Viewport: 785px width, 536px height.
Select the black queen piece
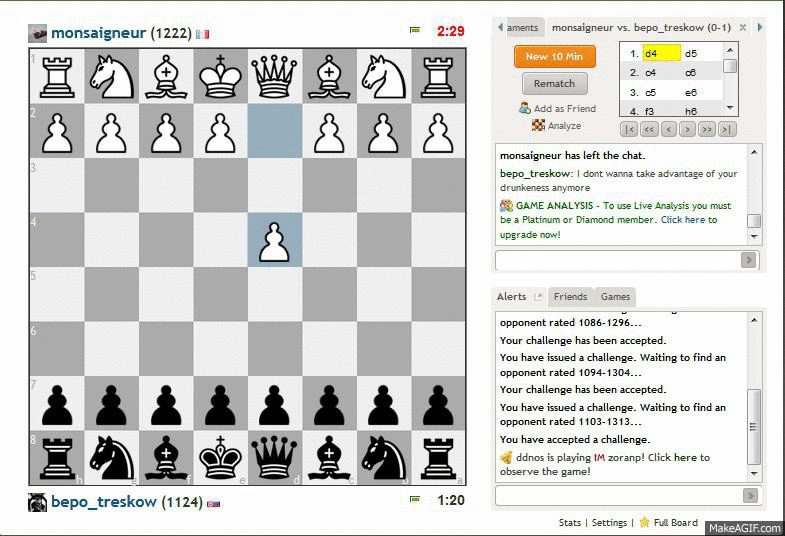click(275, 456)
